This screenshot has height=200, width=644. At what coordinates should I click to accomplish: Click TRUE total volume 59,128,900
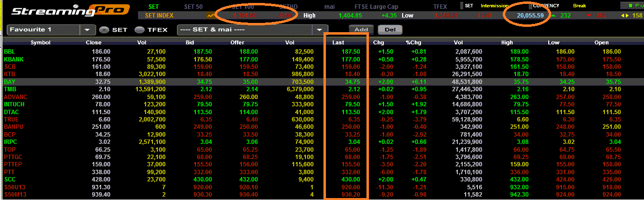pos(466,120)
